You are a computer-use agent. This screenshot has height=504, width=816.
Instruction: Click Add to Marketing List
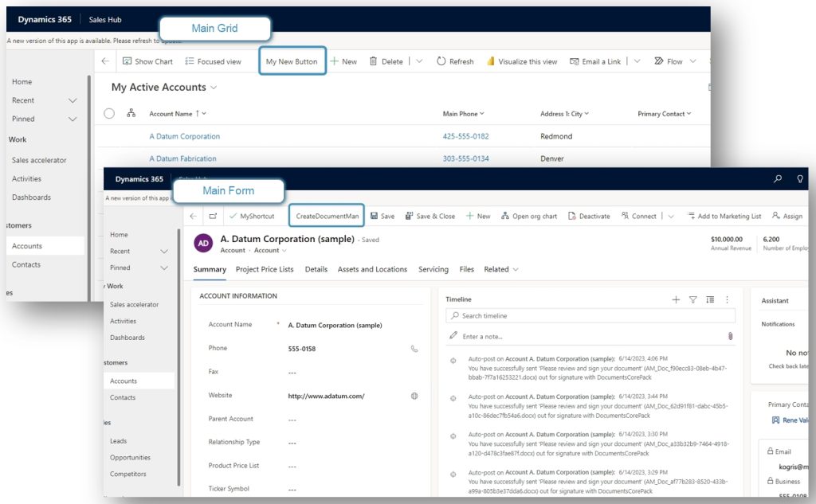(x=724, y=216)
